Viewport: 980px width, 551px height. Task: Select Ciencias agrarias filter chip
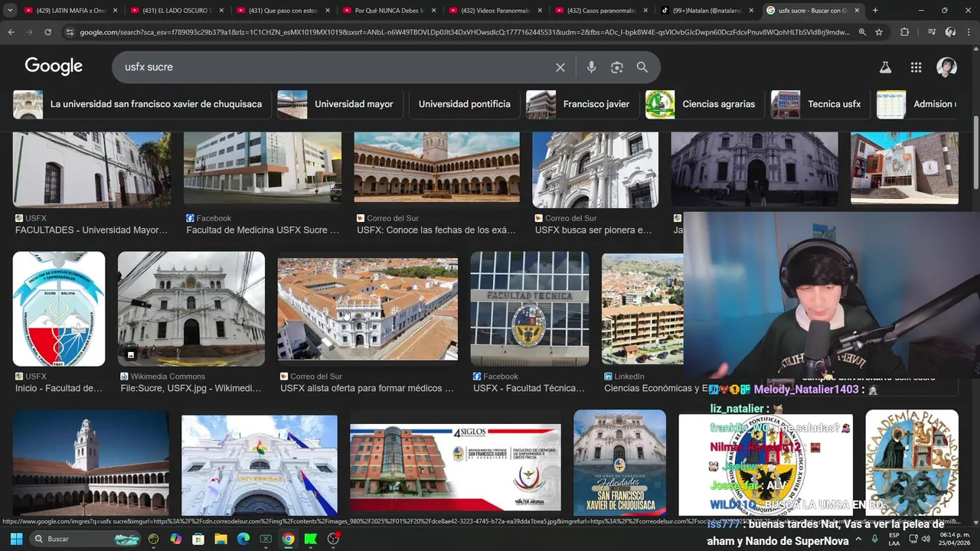point(703,104)
